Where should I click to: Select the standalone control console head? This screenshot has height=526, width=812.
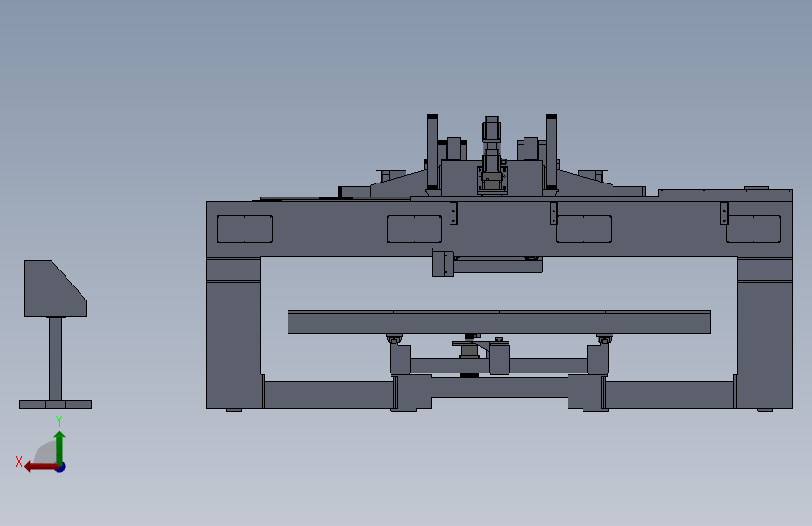(55, 289)
